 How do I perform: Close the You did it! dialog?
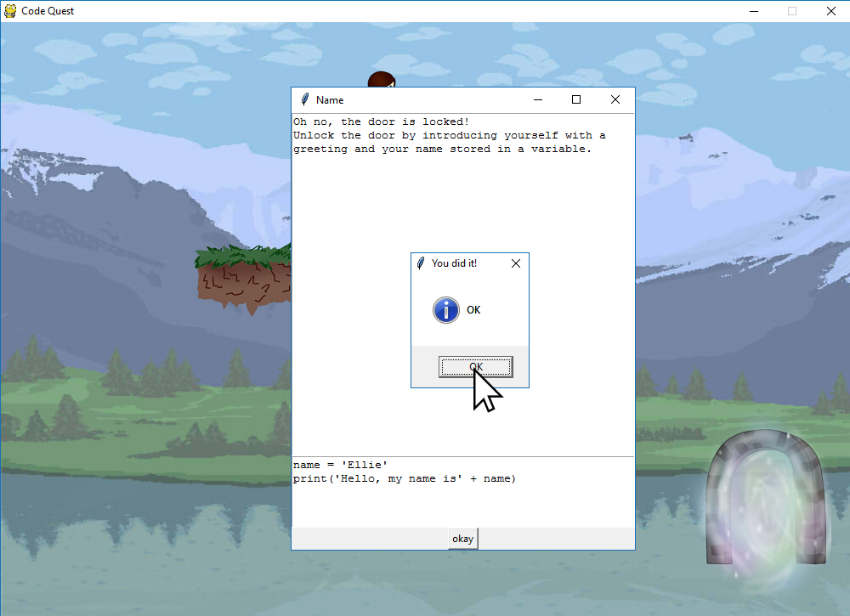(516, 263)
